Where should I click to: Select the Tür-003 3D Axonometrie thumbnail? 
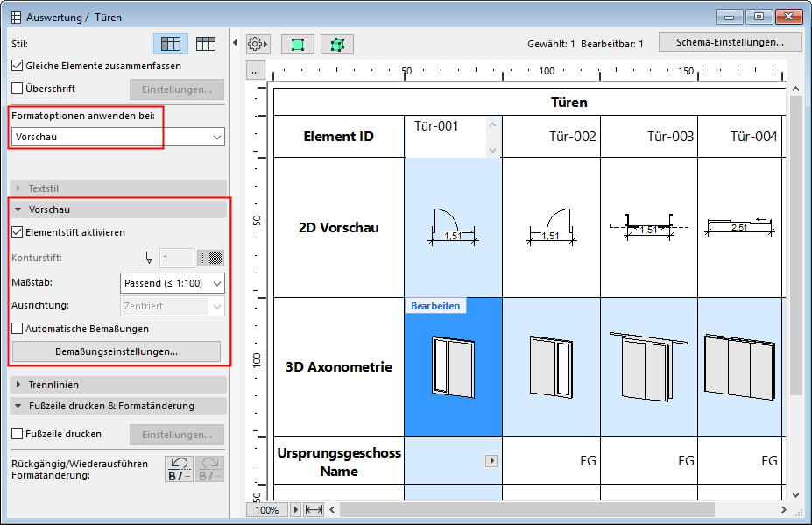(x=649, y=367)
